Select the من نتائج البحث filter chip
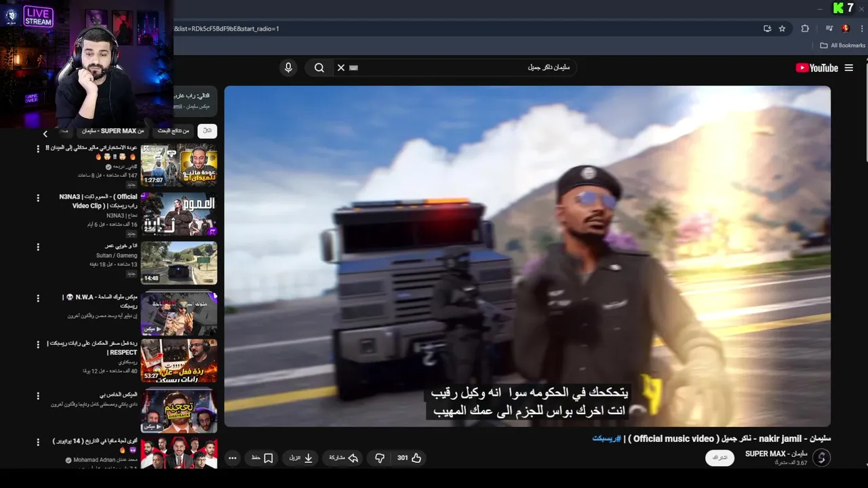Viewport: 868px width, 488px height. 174,131
